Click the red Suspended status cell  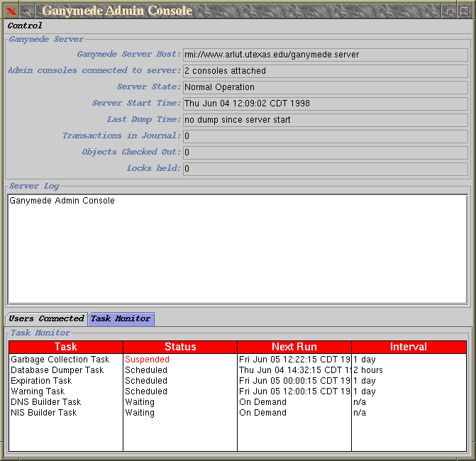tap(147, 360)
